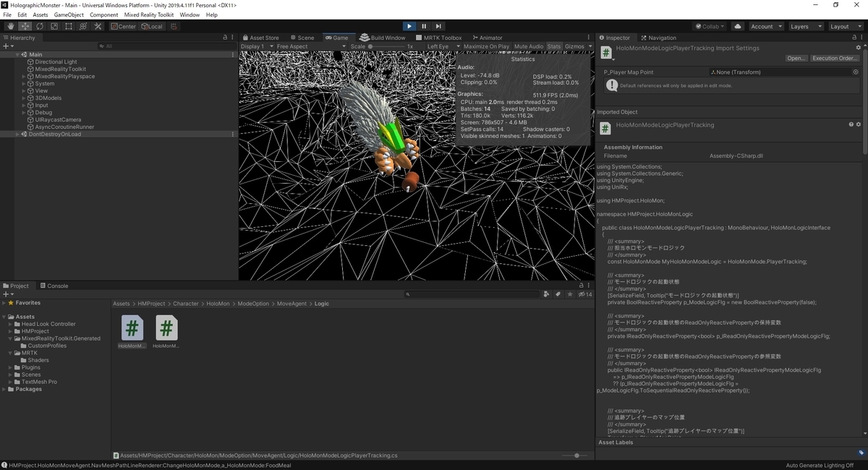This screenshot has height=470, width=868.
Task: Open the cloud Services icon
Action: (x=738, y=26)
